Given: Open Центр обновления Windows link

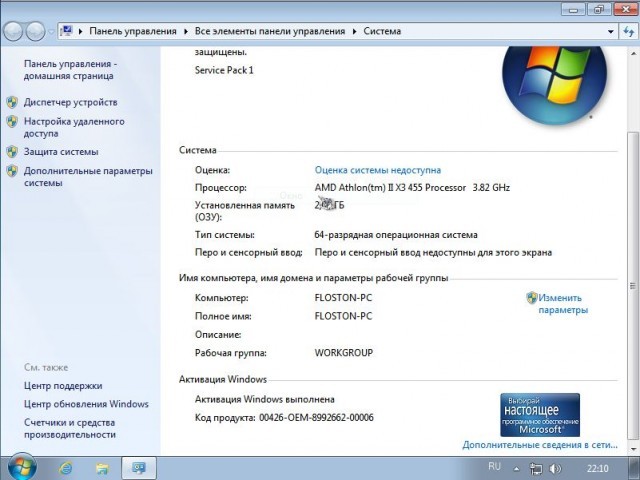Looking at the screenshot, I should pyautogui.click(x=86, y=404).
